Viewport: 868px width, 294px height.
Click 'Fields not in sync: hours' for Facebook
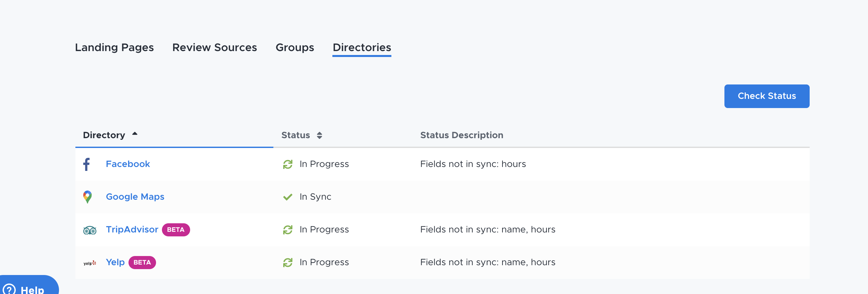click(x=473, y=164)
